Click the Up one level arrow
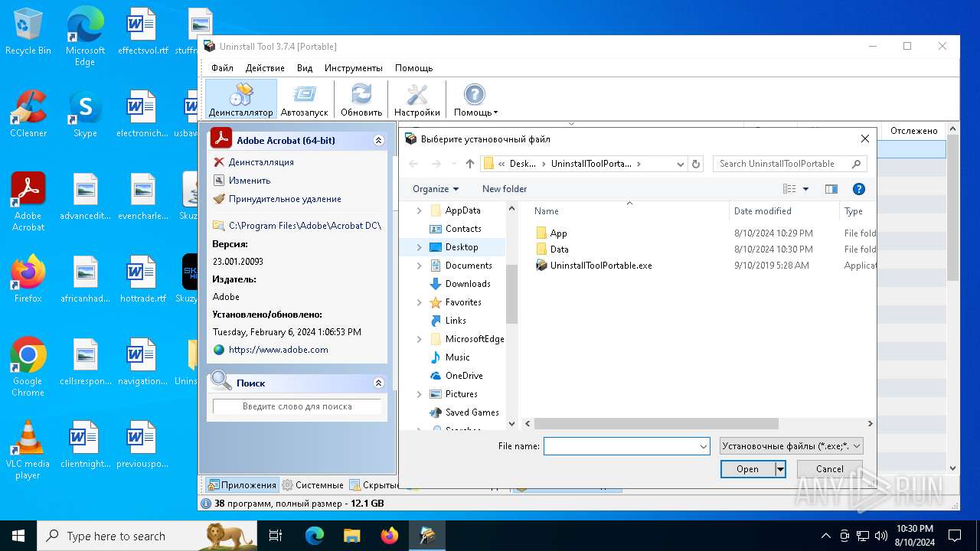The width and height of the screenshot is (980, 551). tap(470, 164)
